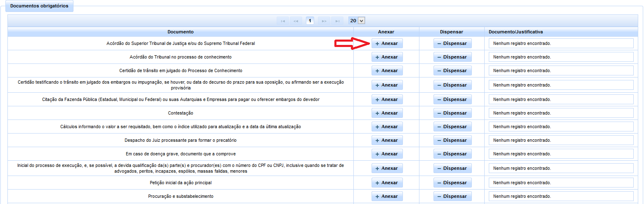Click Documento column header
Image resolution: width=644 pixels, height=204 pixels.
point(180,32)
